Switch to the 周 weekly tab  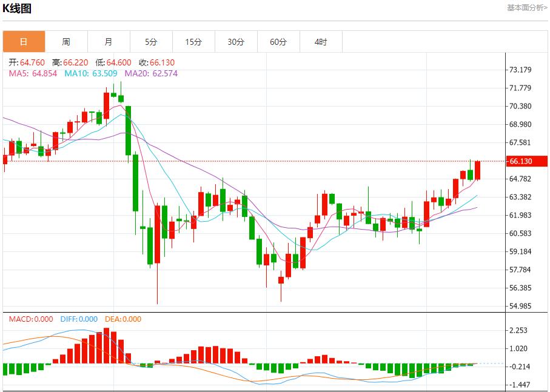click(66, 42)
